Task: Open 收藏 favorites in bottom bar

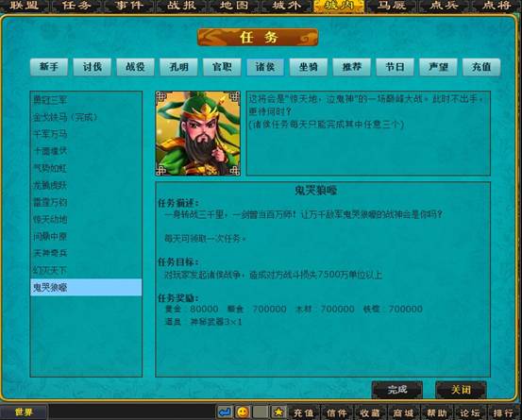Action: click(x=370, y=413)
